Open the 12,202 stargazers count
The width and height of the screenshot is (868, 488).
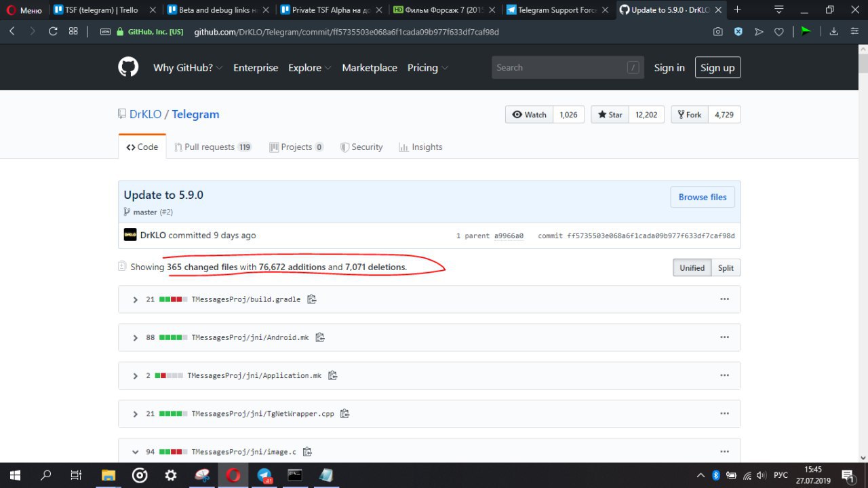(646, 115)
